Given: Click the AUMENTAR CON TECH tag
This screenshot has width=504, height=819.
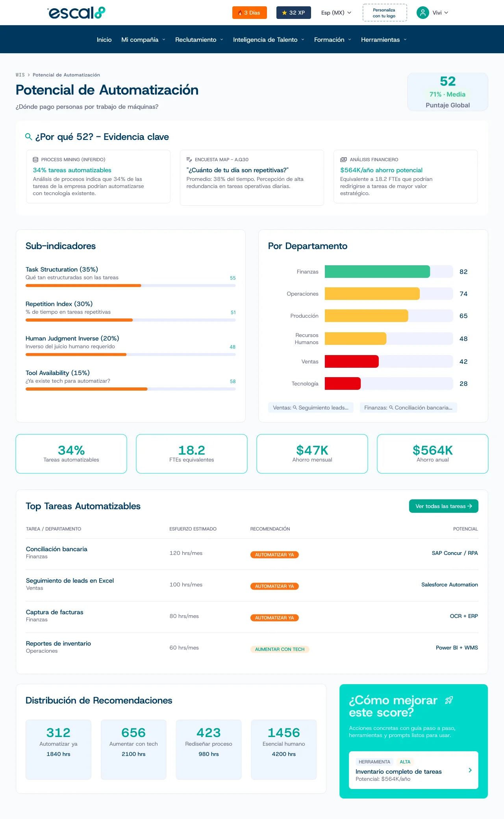Looking at the screenshot, I should [x=280, y=649].
